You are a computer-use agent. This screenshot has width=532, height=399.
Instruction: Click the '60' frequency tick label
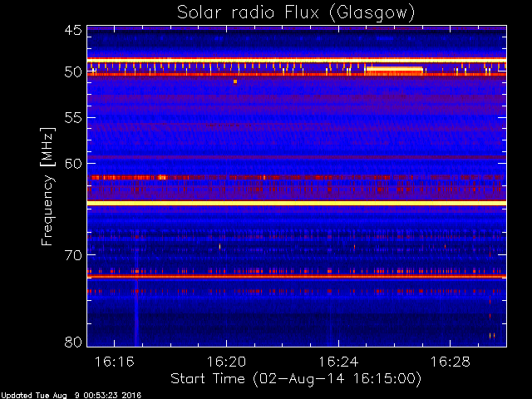click(x=73, y=164)
